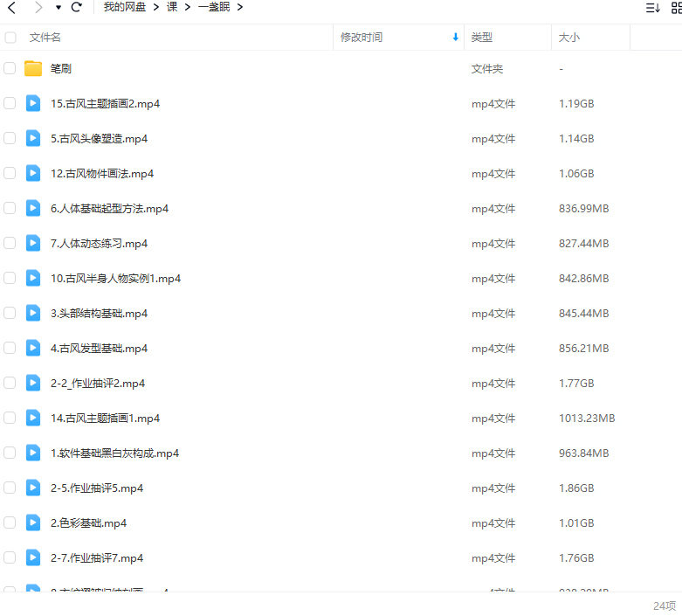
Task: Check the box for 5.古风头像塑造.mp4
Action: [x=10, y=139]
